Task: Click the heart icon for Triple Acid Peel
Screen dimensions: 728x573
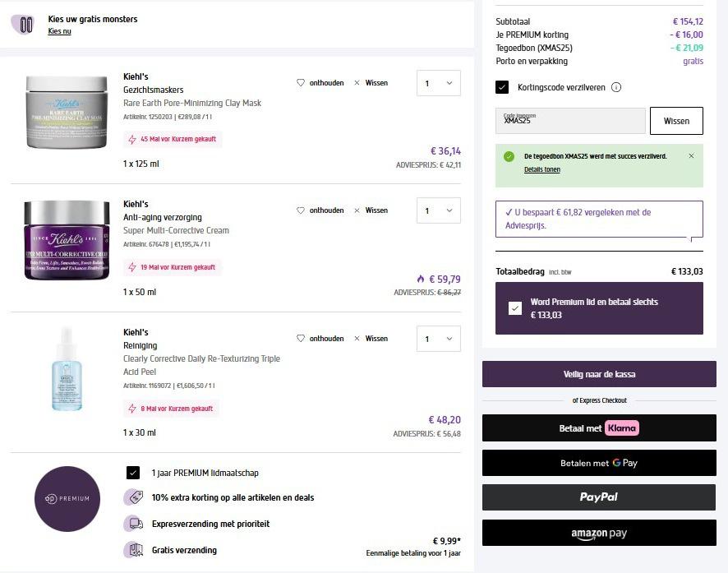Action: coord(301,339)
